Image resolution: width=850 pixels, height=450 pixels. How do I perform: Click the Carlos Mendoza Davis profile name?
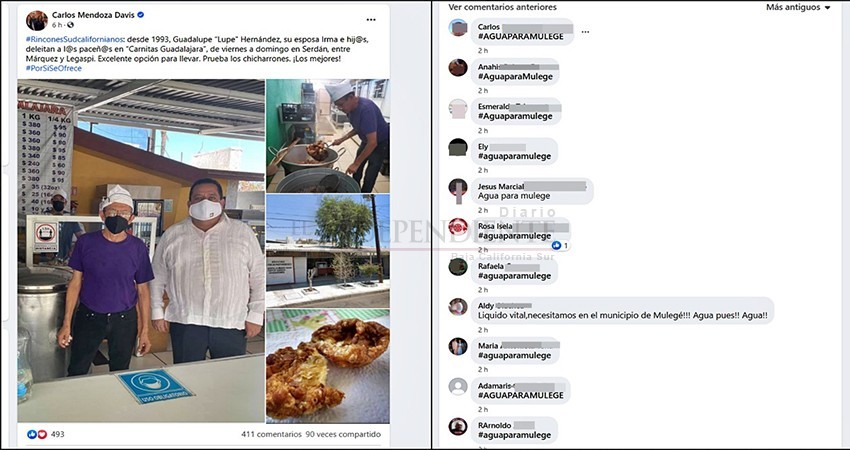93,15
